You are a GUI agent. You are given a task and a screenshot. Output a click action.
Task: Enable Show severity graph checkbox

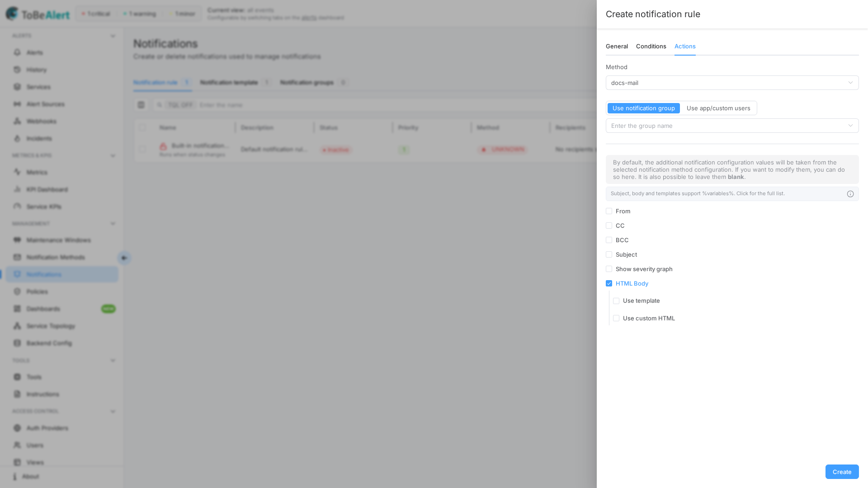coord(609,269)
